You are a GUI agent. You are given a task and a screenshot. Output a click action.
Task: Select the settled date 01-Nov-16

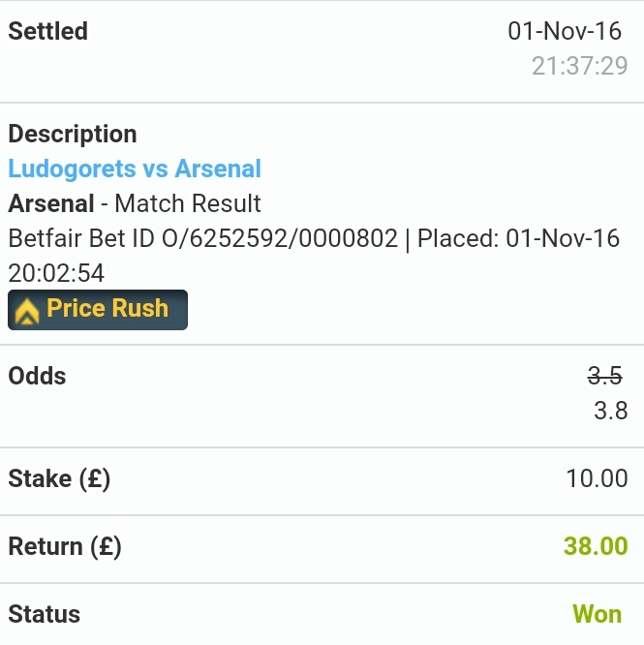tap(565, 32)
